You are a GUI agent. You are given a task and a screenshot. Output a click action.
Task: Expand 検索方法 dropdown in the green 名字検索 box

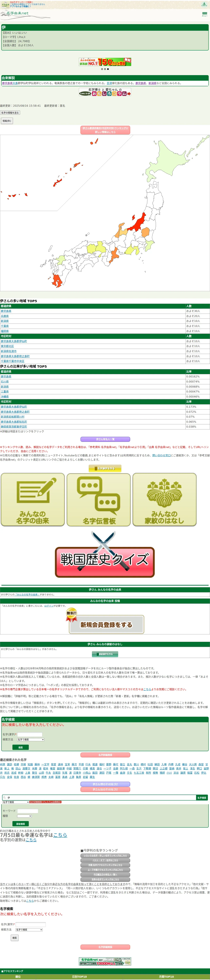click(x=30, y=739)
